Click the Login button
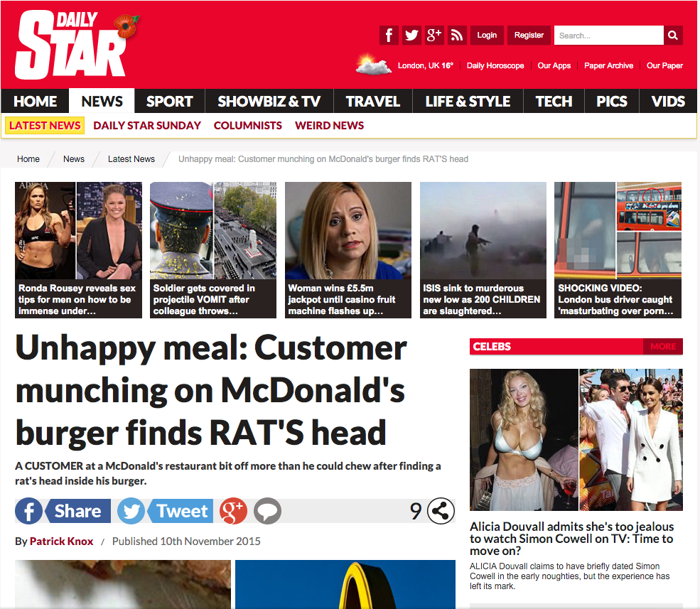The image size is (700, 609). coord(487,36)
